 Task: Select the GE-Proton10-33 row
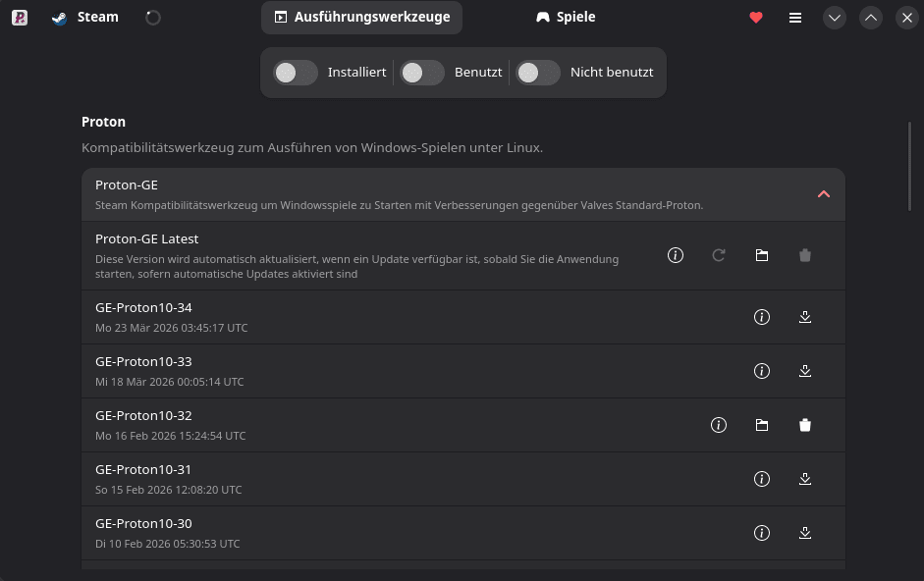(x=393, y=371)
